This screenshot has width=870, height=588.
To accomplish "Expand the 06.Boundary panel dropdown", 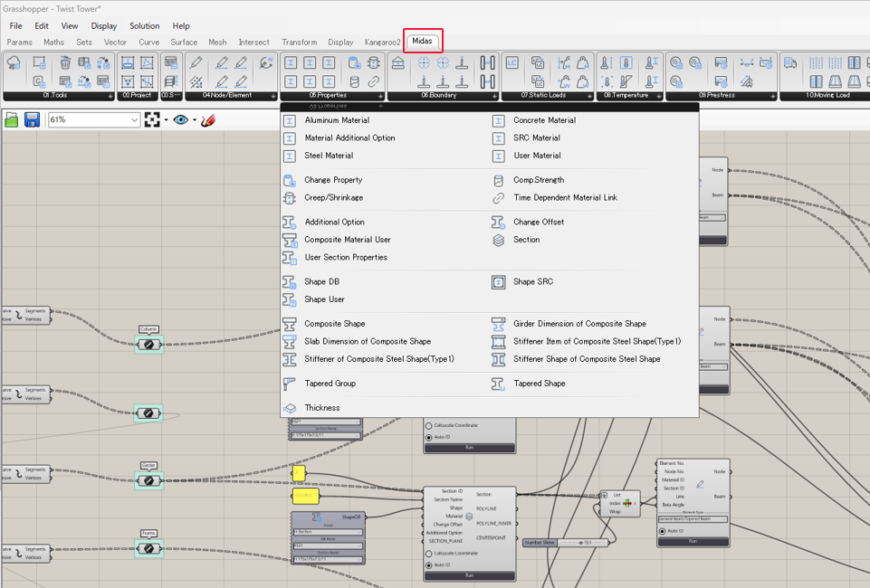I will [493, 97].
